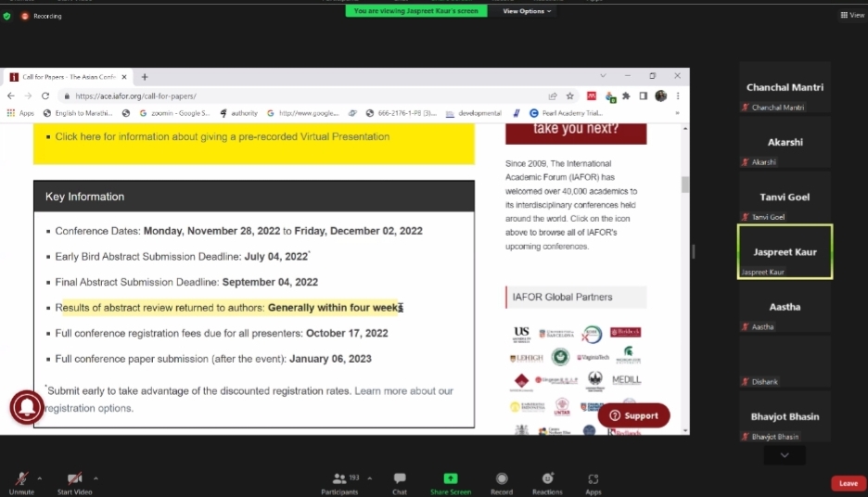Select Jaspreet Kaur's video tile
Image resolution: width=868 pixels, height=497 pixels.
[x=785, y=251]
